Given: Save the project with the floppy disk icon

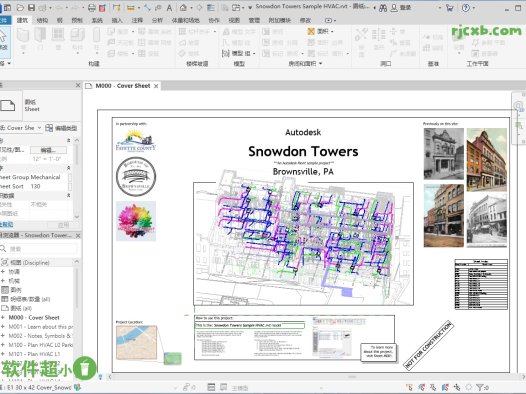Looking at the screenshot, I should [31, 7].
